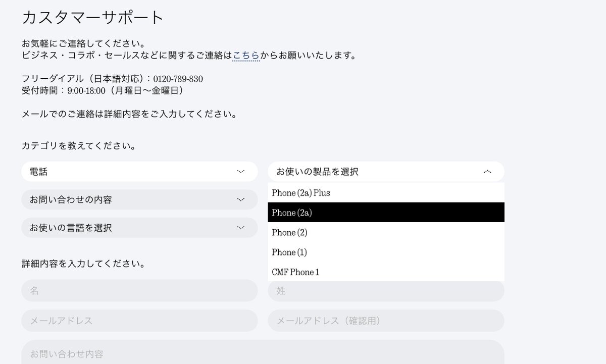
Task: Click the 受付時間：9:00-18:00 hours text
Action: (64, 91)
